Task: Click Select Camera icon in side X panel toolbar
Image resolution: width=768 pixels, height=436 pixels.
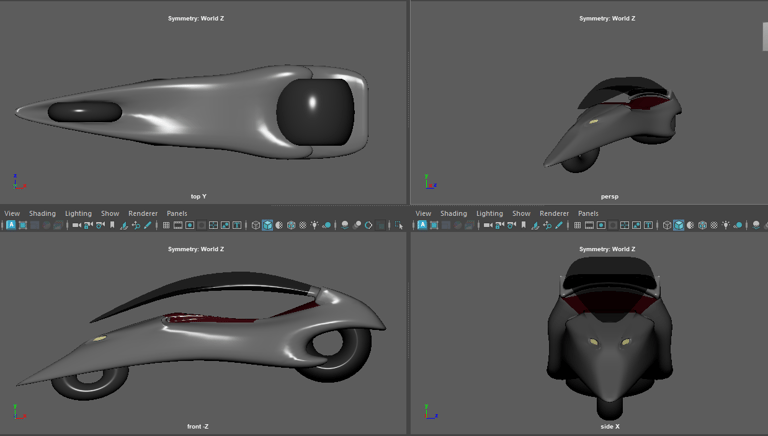Action: 488,225
